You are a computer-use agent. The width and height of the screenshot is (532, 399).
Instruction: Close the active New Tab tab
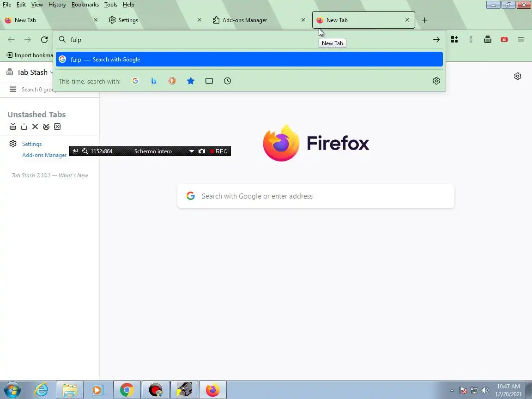tap(407, 20)
